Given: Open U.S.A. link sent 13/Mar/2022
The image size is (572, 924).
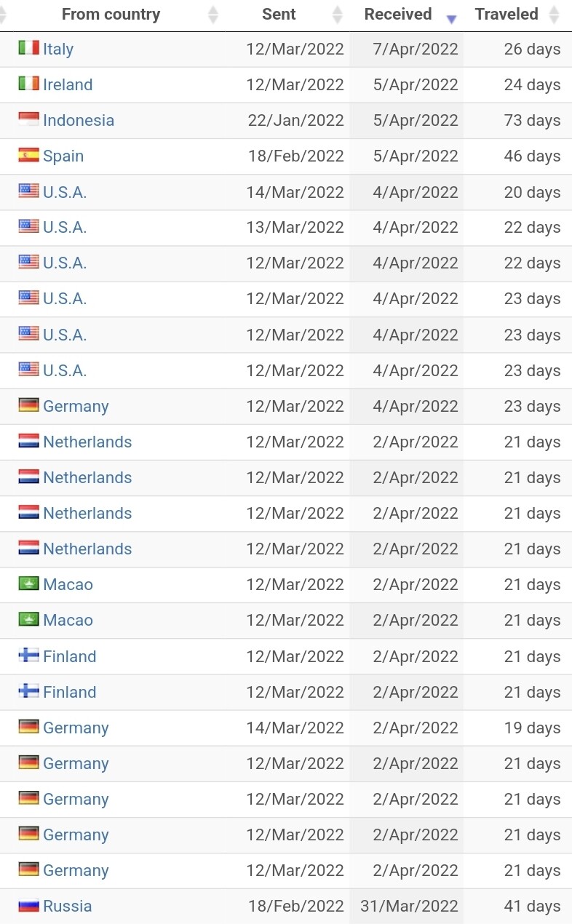Looking at the screenshot, I should coord(65,227).
